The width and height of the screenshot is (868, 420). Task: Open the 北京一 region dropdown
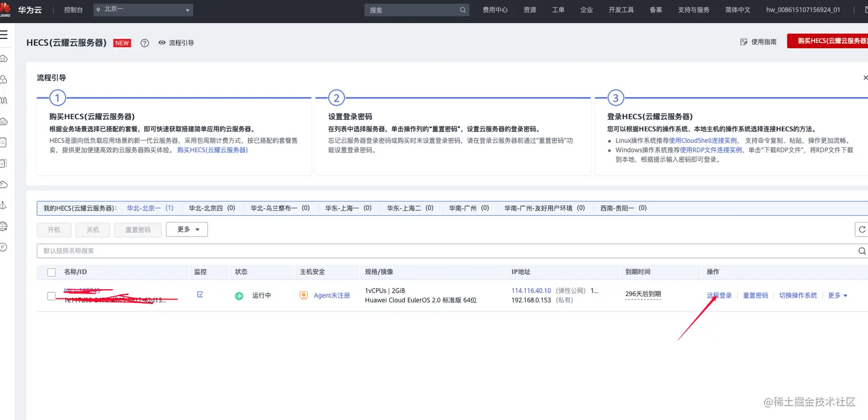(x=143, y=10)
